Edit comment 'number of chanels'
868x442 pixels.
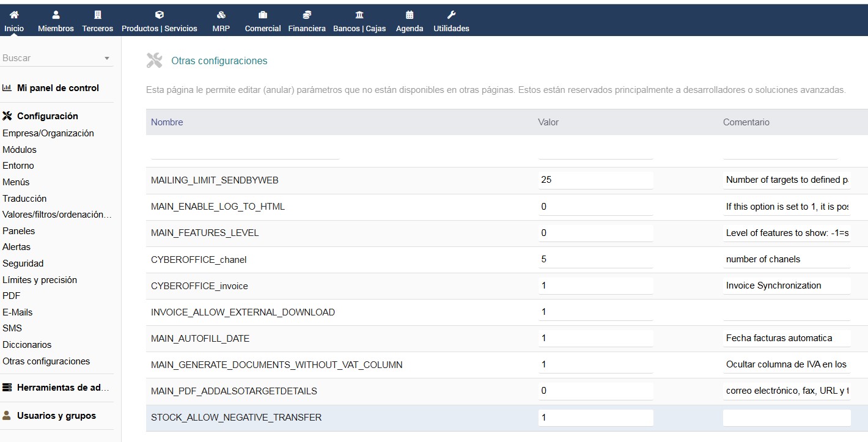click(x=787, y=259)
